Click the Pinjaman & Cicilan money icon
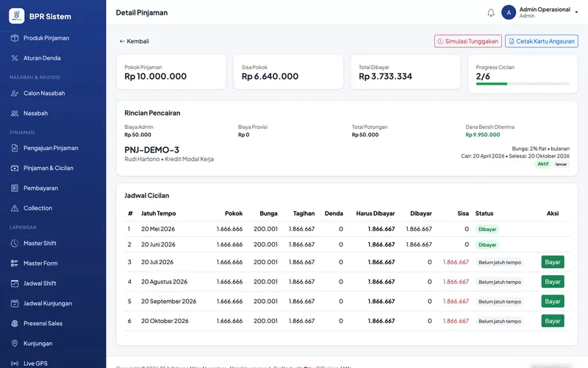The width and height of the screenshot is (588, 368). 15,168
